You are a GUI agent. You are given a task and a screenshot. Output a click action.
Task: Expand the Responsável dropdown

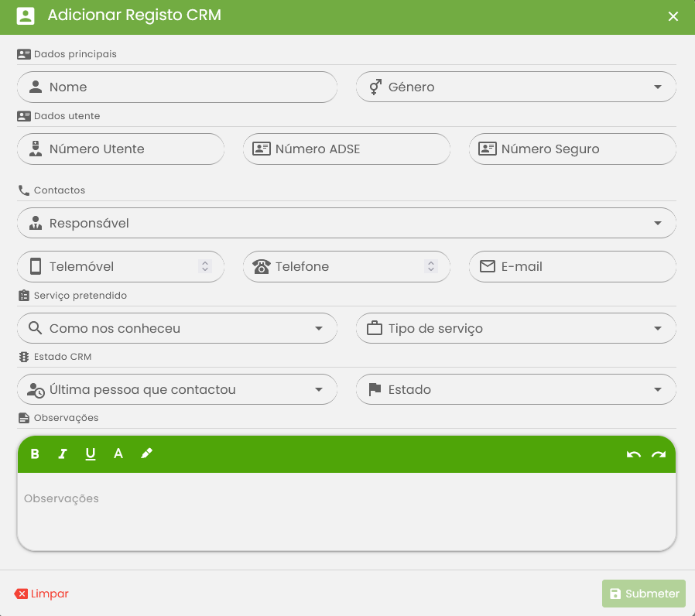347,223
